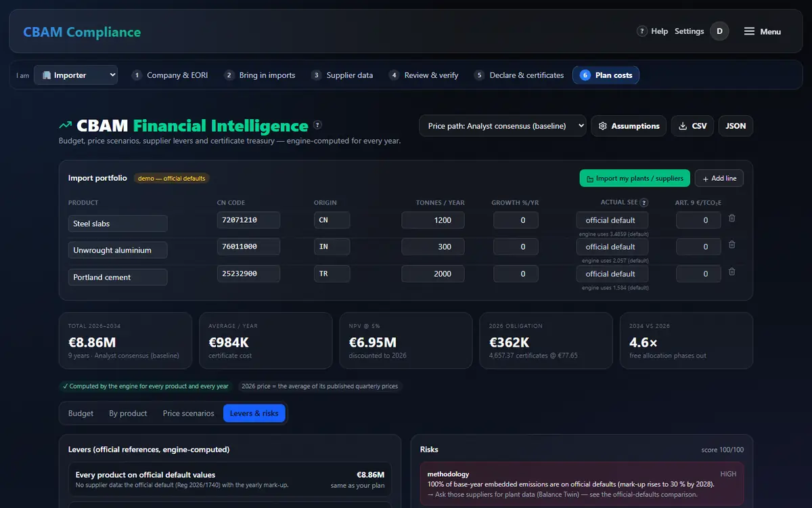Click the 4.6× 2034 vs 2026 value

[x=644, y=342]
